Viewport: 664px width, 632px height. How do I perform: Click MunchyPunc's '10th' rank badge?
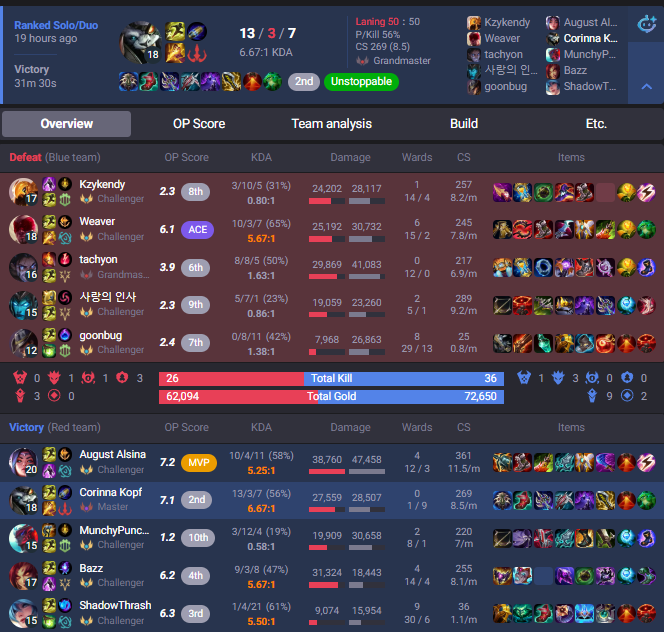(x=198, y=538)
